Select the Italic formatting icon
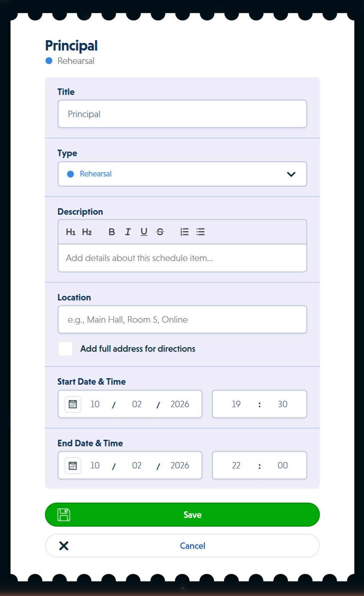Viewport: 364px width, 596px height. tap(128, 232)
